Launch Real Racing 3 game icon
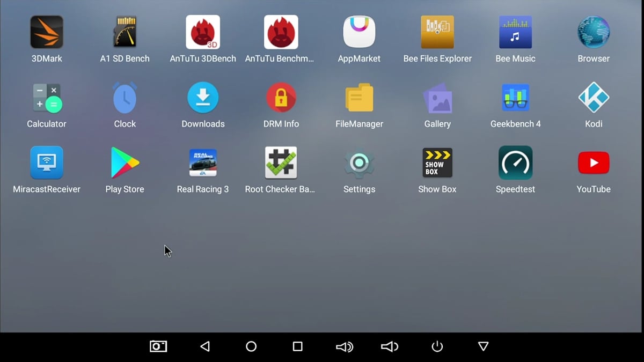The width and height of the screenshot is (644, 362). [x=203, y=162]
